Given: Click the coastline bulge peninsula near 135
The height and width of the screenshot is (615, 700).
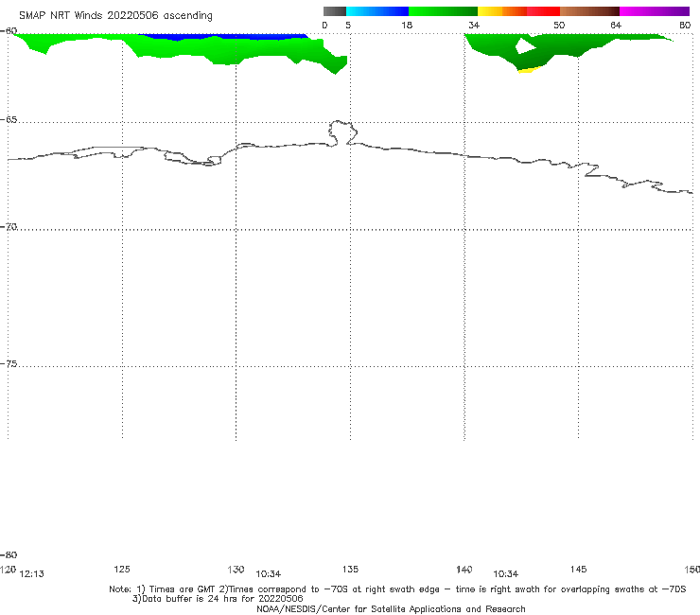Looking at the screenshot, I should [x=342, y=132].
